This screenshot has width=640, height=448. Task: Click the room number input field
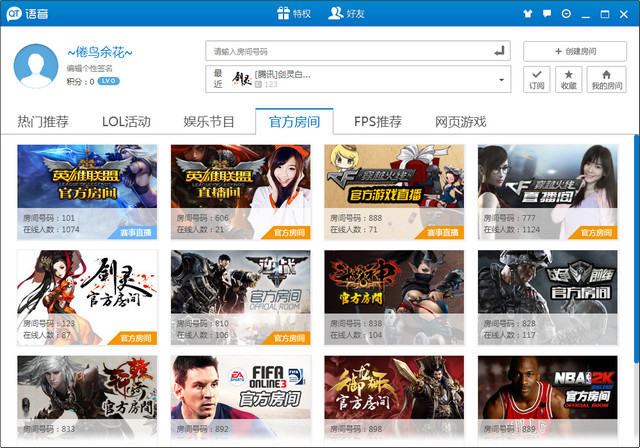tap(358, 51)
